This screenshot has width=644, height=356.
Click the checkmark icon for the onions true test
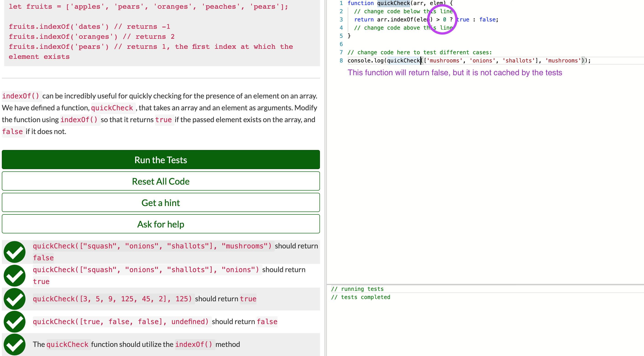point(14,276)
